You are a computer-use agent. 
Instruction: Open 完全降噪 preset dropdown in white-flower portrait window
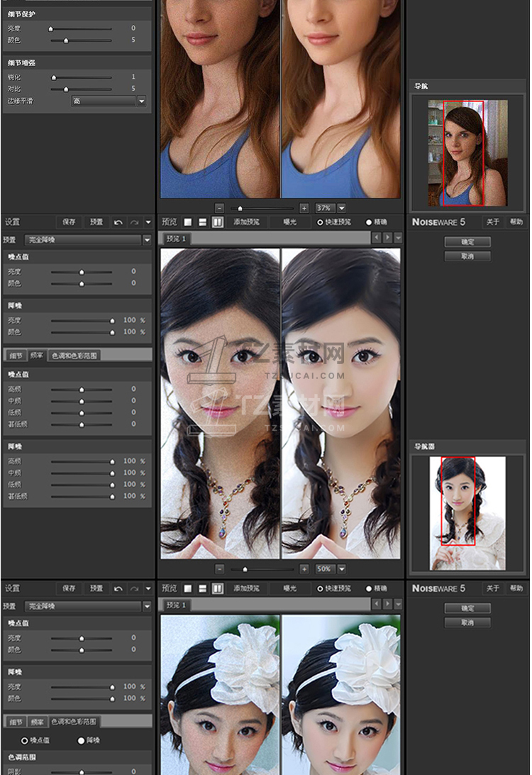pos(147,606)
